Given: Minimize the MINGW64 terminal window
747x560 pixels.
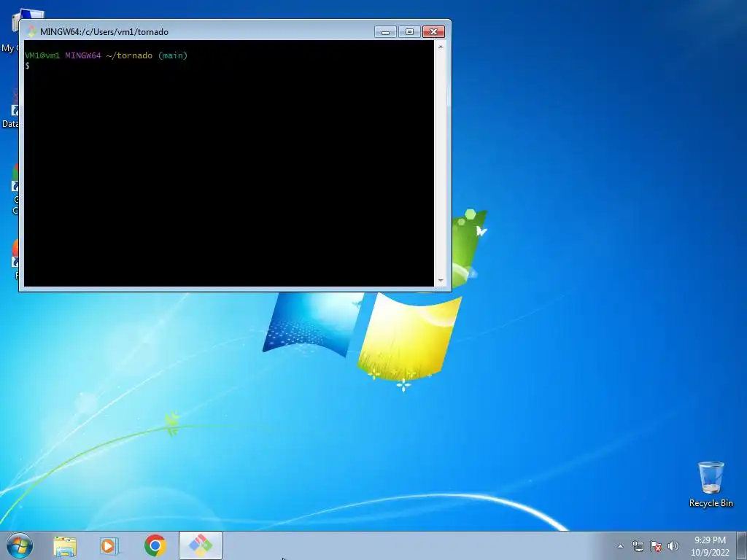Looking at the screenshot, I should pos(385,32).
